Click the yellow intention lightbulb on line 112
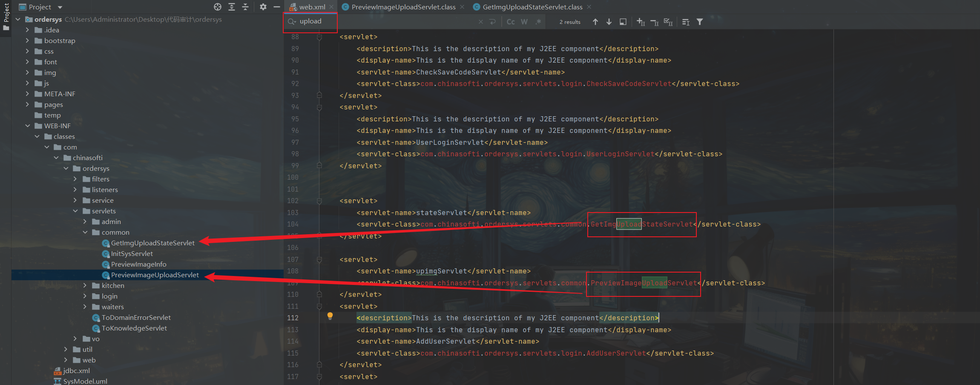Image resolution: width=980 pixels, height=385 pixels. [x=330, y=316]
